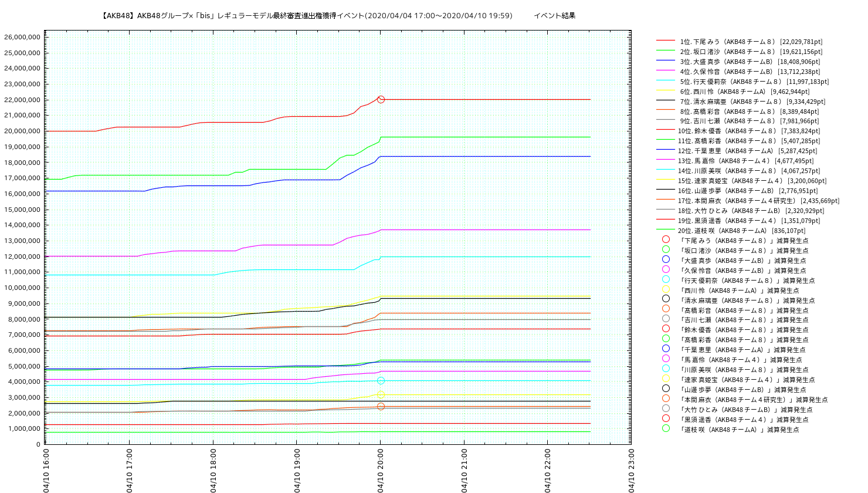This screenshot has height=493, width=868.
Task: Click the magenta circle marker for 馬 嘉伶 減算発生点
Action: [x=666, y=359]
